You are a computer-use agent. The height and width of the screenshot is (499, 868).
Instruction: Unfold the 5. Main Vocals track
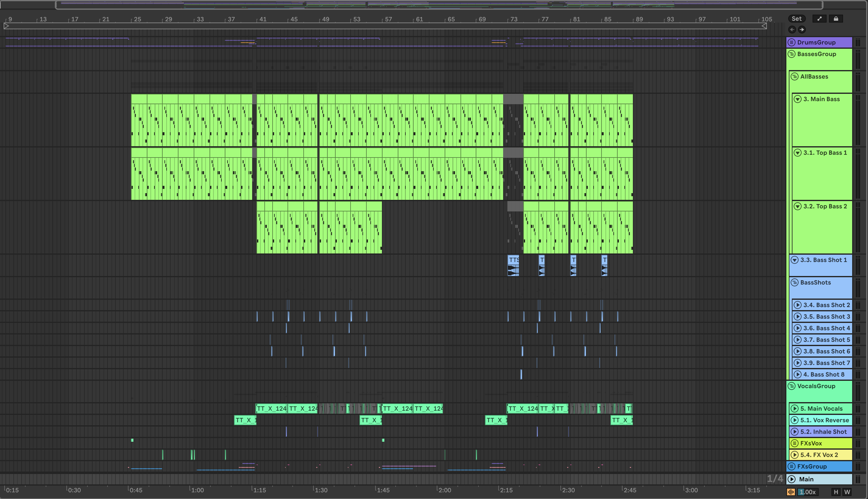tap(795, 409)
